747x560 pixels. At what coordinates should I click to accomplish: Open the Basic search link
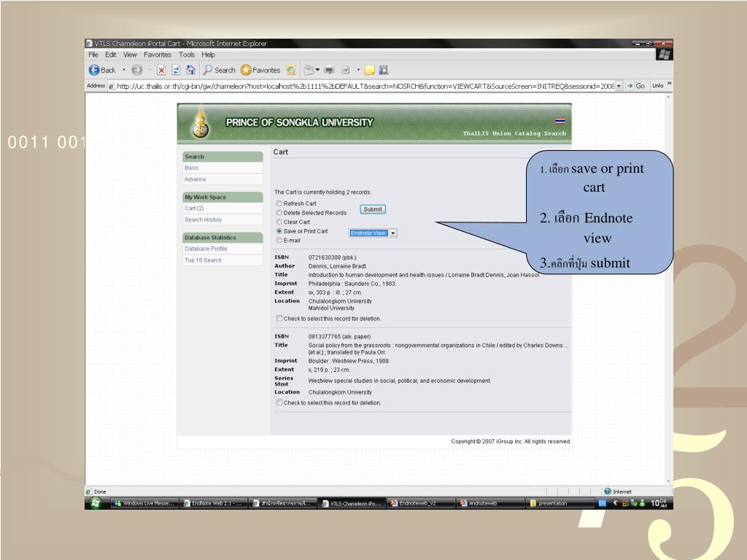click(x=192, y=168)
